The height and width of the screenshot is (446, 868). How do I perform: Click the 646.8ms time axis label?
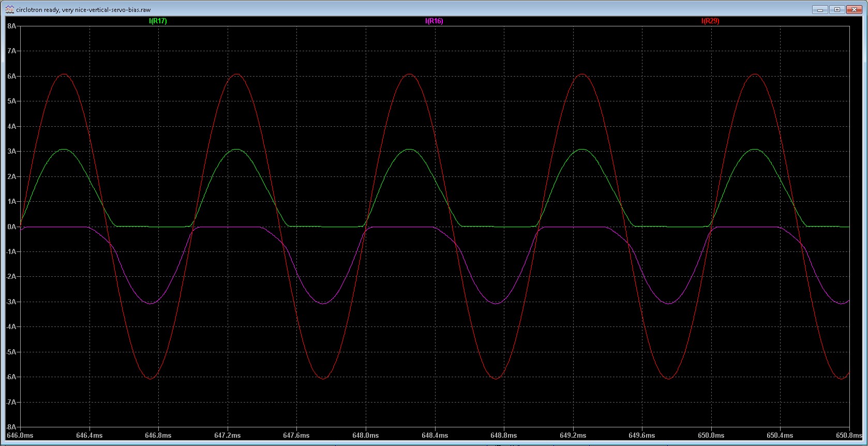(x=158, y=436)
